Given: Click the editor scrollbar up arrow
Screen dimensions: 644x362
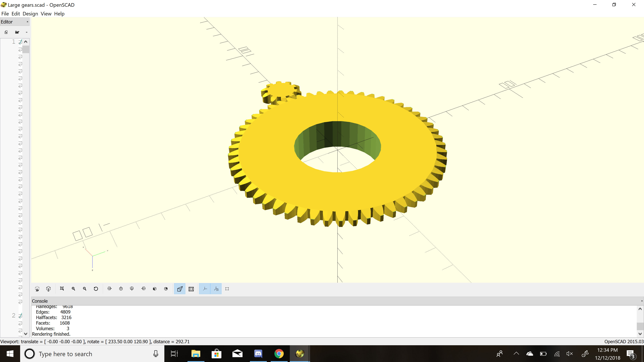Looking at the screenshot, I should point(26,42).
